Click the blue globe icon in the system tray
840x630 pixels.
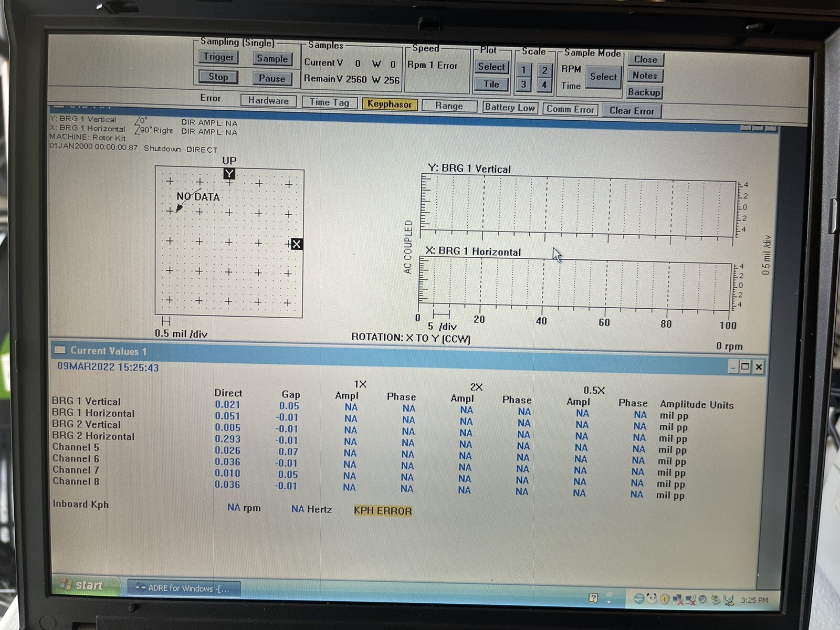point(638,599)
